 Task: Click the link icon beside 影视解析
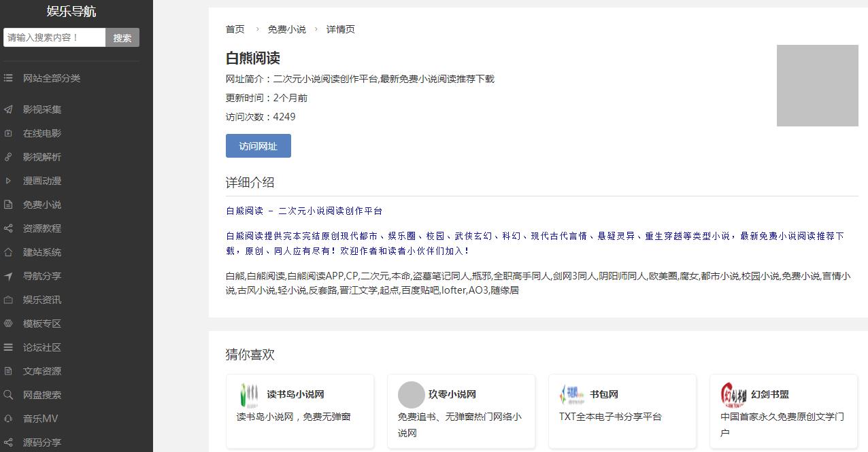point(8,157)
